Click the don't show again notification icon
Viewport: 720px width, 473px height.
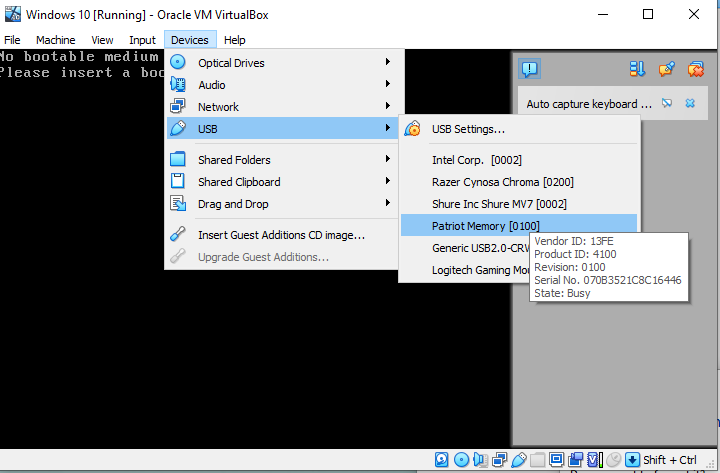pyautogui.click(x=667, y=103)
